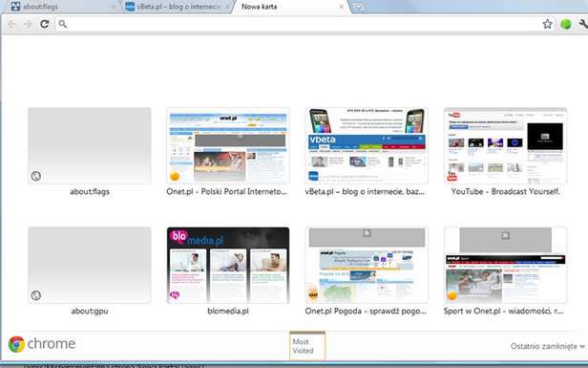Go forward using the forward arrow
Screen dimensions: 588x368
28,25
